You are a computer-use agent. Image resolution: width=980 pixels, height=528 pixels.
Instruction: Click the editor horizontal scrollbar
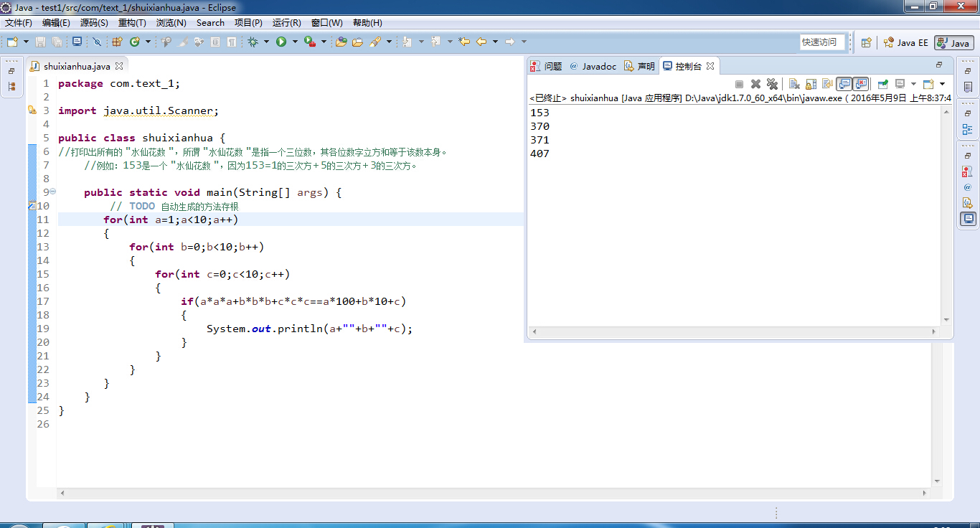[x=495, y=494]
